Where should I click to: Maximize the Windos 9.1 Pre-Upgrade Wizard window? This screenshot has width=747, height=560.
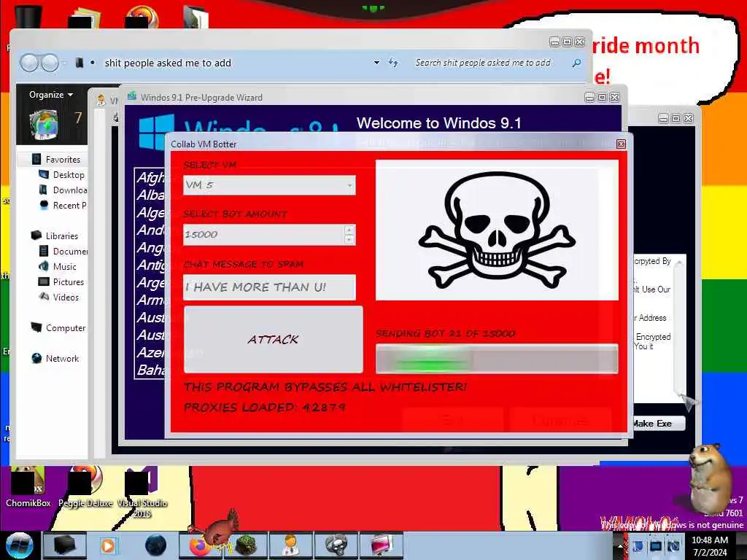tap(602, 97)
